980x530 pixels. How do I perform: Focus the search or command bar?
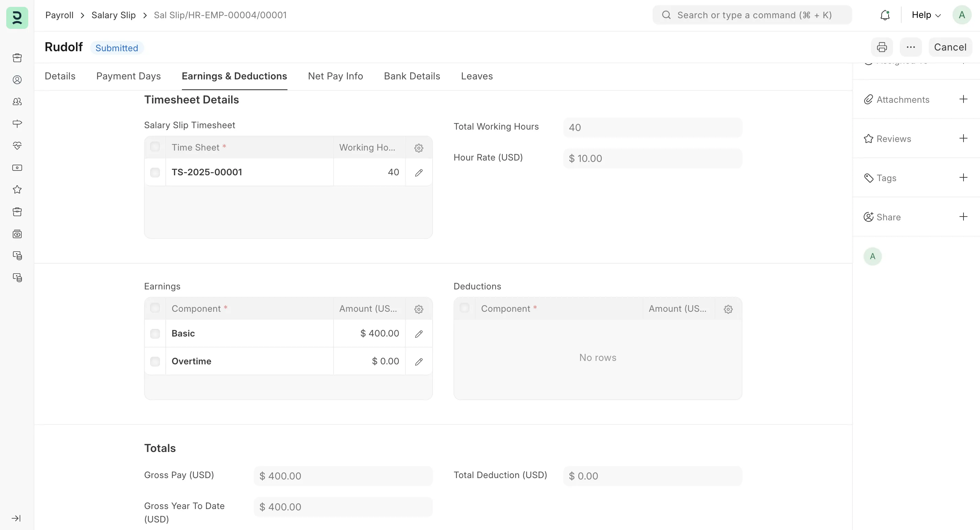tap(752, 15)
